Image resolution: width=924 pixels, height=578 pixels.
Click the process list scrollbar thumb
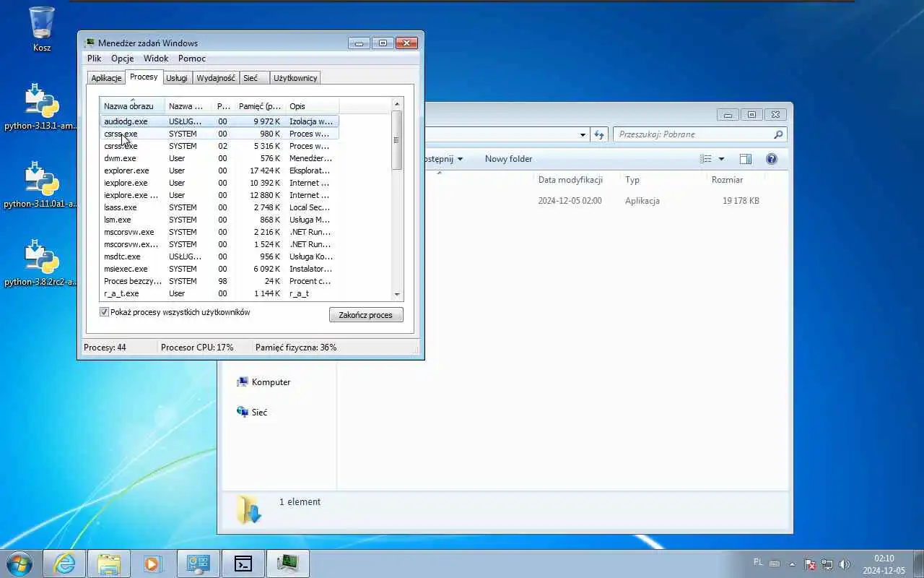coord(397,140)
